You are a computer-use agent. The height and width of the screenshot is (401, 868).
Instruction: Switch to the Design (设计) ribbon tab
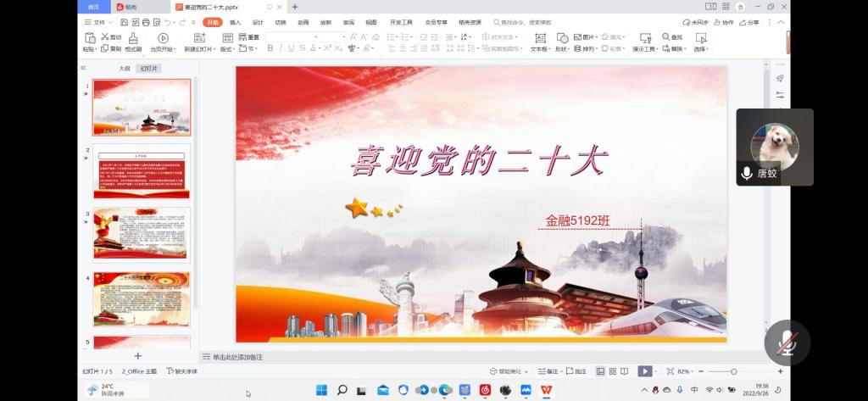pos(258,22)
